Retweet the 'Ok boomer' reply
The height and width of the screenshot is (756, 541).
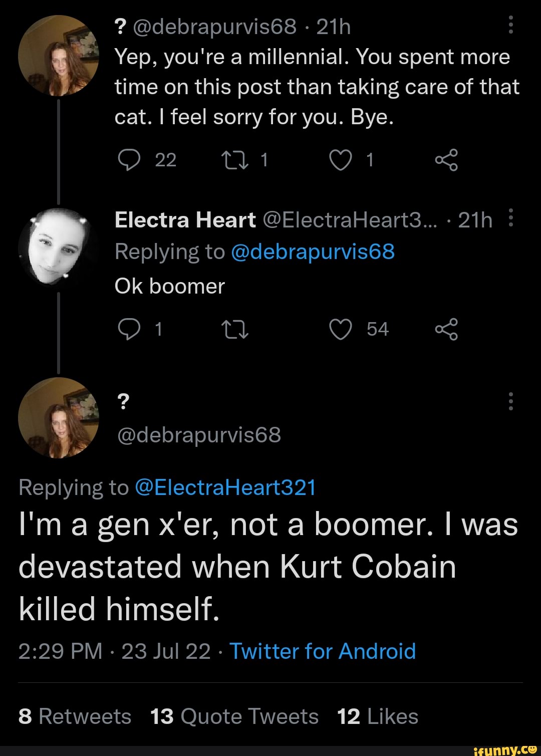point(235,329)
